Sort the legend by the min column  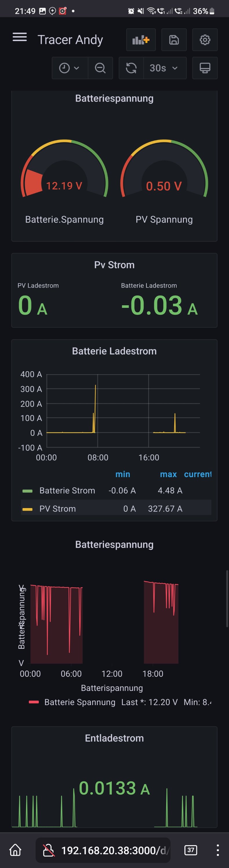pyautogui.click(x=122, y=474)
